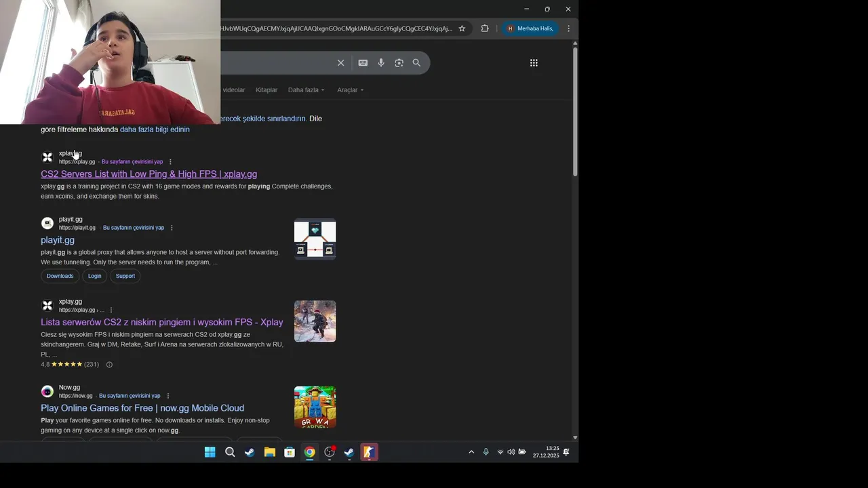Image resolution: width=868 pixels, height=488 pixels.
Task: Switch to Chrome on the taskbar
Action: (x=309, y=452)
